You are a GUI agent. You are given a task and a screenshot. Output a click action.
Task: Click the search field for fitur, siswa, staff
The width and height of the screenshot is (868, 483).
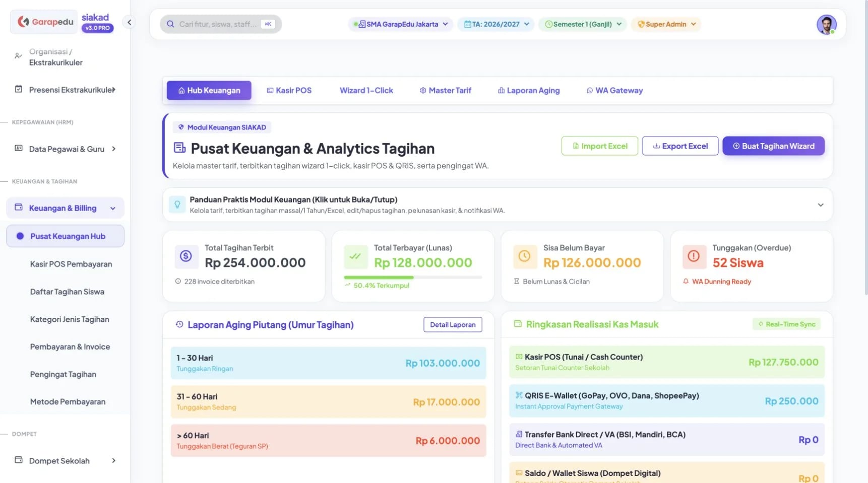221,24
